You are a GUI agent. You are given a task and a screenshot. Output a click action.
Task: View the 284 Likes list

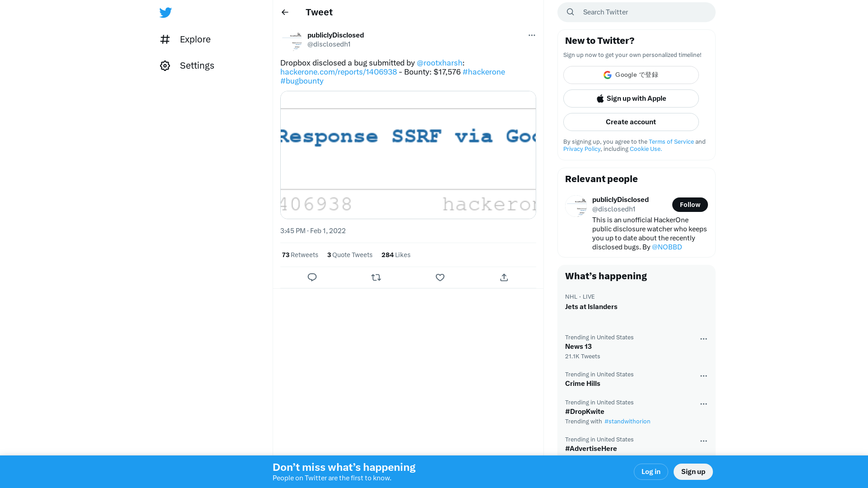tap(396, 255)
